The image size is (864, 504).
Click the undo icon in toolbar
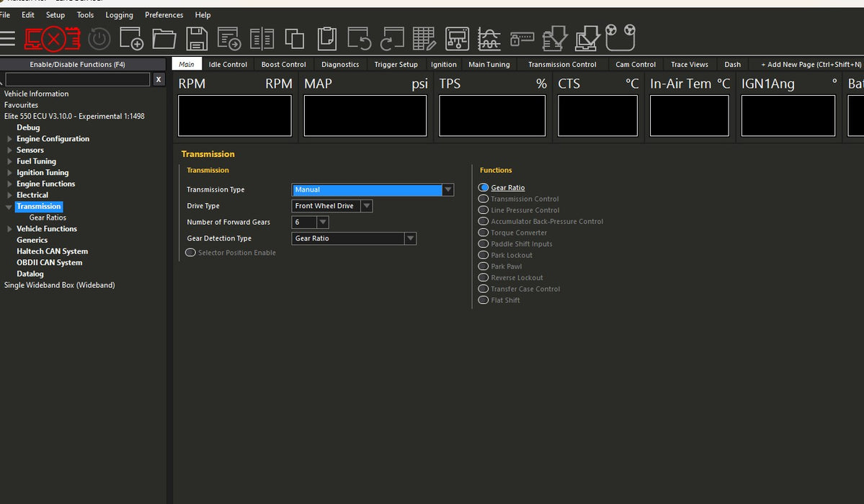[359, 39]
